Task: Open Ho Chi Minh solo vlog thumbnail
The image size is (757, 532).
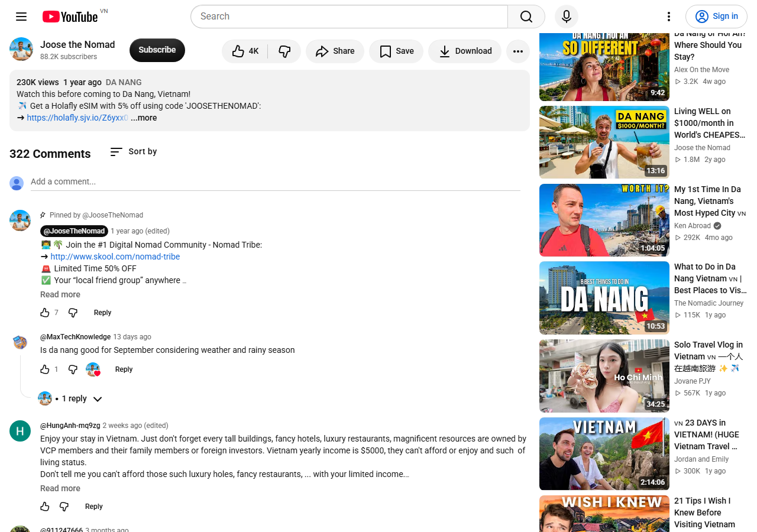Action: click(604, 376)
